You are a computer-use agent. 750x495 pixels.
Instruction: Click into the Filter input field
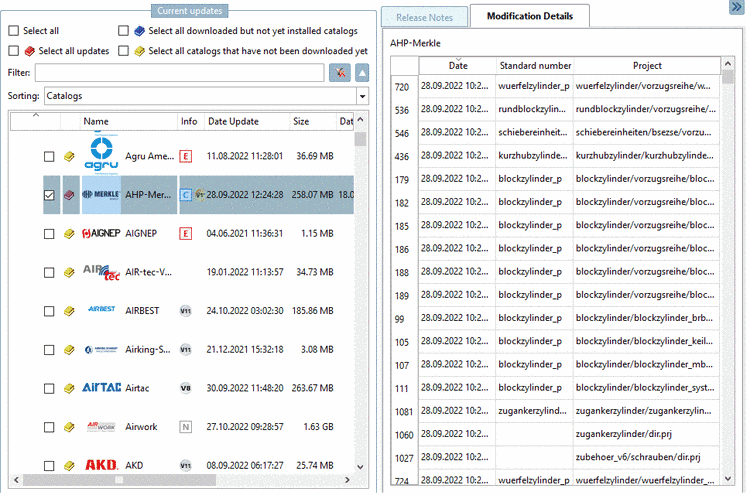click(x=180, y=73)
